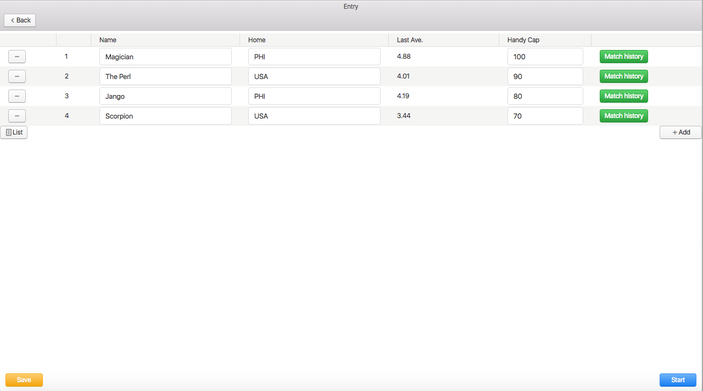703x391 pixels.
Task: Open Match history for Magician
Action: coord(624,56)
